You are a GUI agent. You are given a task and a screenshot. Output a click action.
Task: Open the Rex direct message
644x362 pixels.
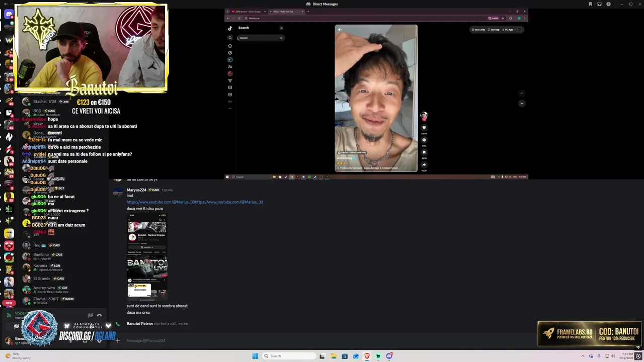64,245
